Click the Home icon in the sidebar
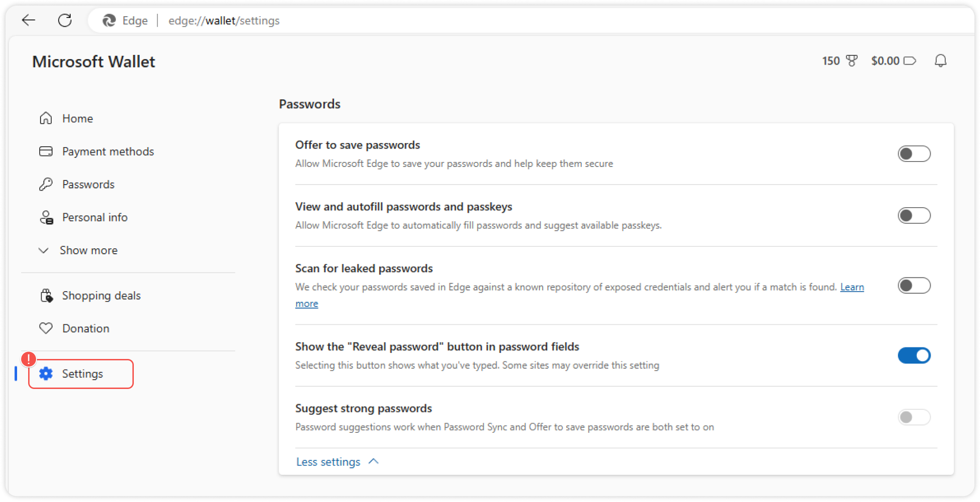 [46, 118]
